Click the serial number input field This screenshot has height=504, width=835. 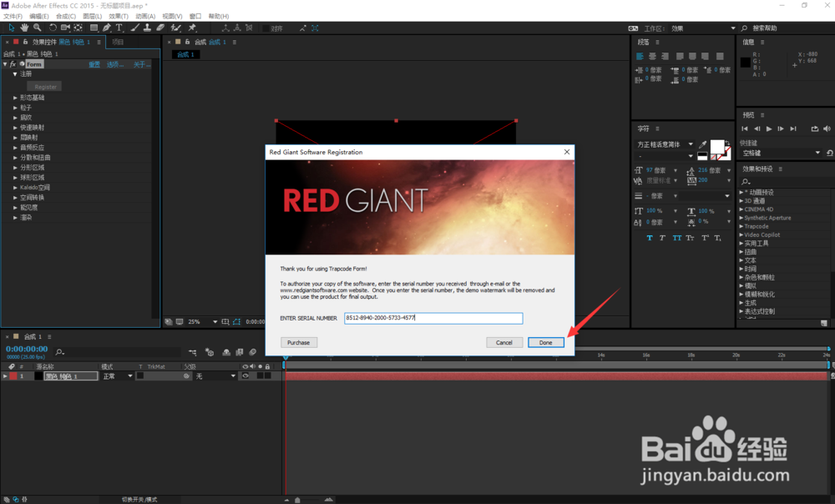pyautogui.click(x=433, y=318)
